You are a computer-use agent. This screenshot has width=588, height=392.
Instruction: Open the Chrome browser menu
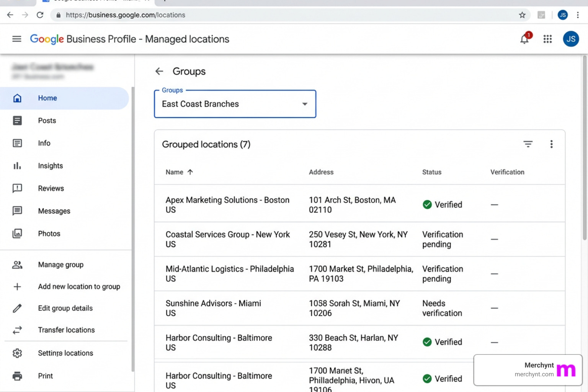tap(578, 15)
